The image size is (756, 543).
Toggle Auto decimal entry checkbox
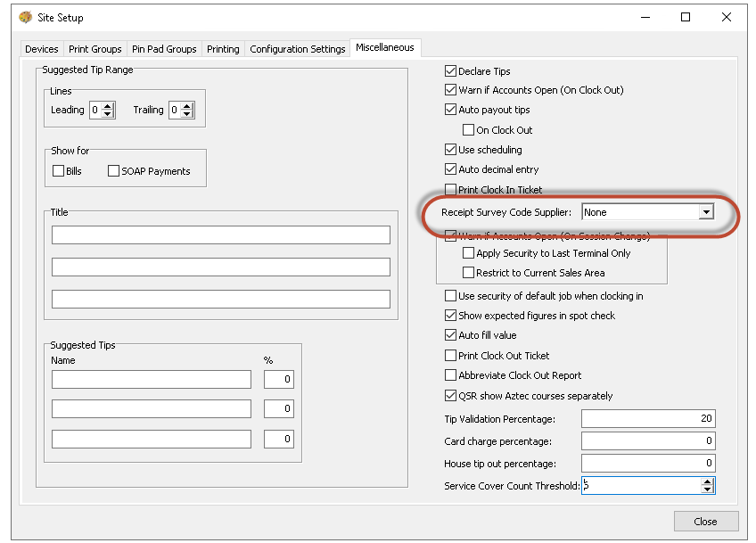coord(450,169)
